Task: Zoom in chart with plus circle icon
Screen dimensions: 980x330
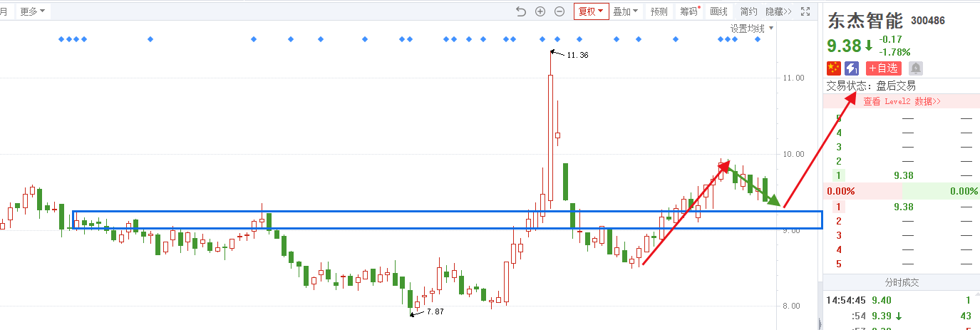Action: pyautogui.click(x=540, y=11)
